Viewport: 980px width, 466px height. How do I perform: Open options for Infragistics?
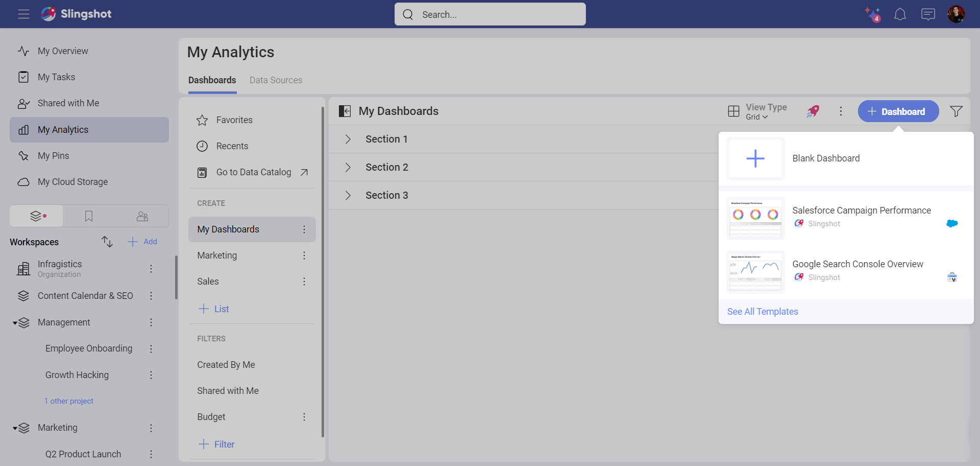click(151, 269)
